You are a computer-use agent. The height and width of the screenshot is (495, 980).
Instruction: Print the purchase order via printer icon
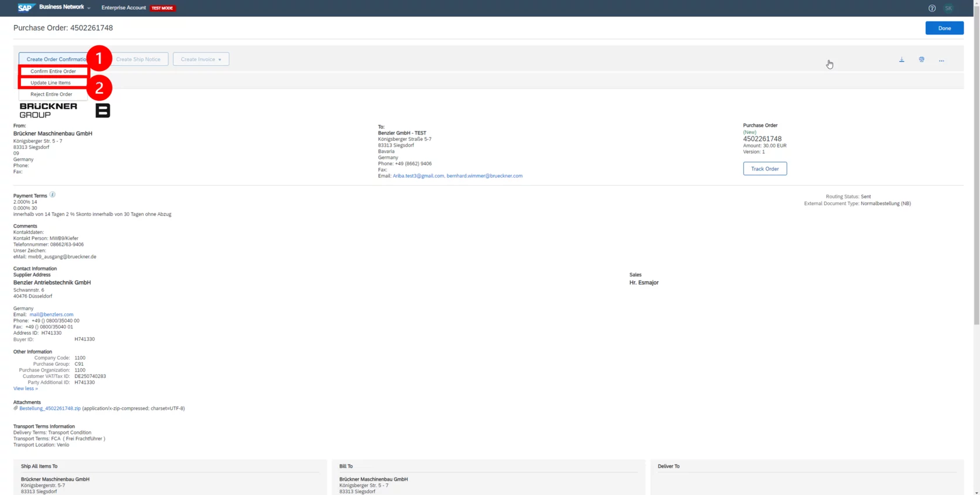click(921, 59)
